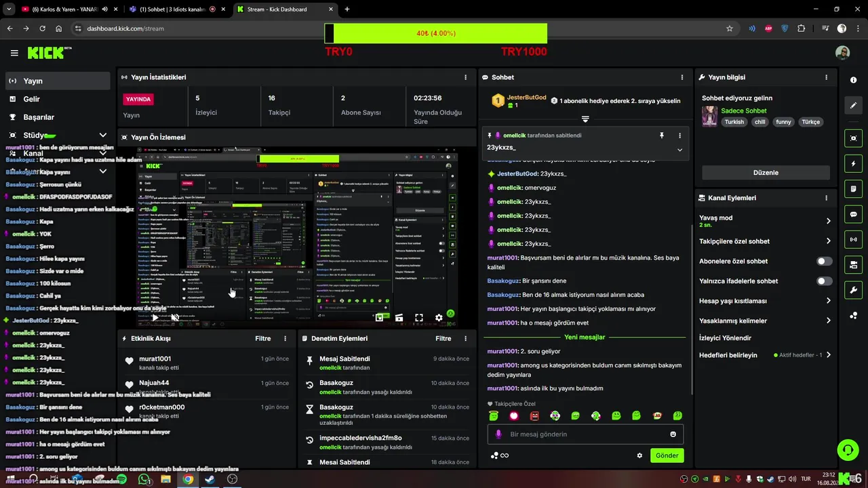This screenshot has width=868, height=488.
Task: Open Spotify from the taskbar
Action: pos(121,479)
